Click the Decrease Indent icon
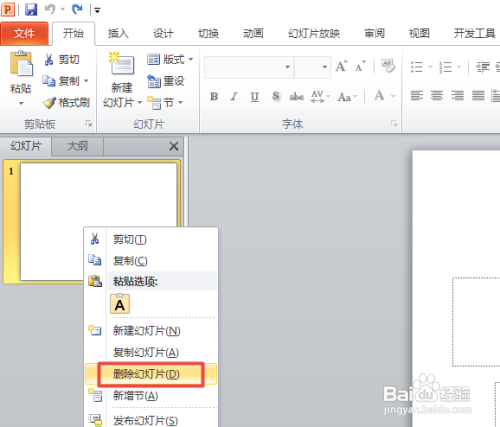The width and height of the screenshot is (500, 427). point(482,67)
